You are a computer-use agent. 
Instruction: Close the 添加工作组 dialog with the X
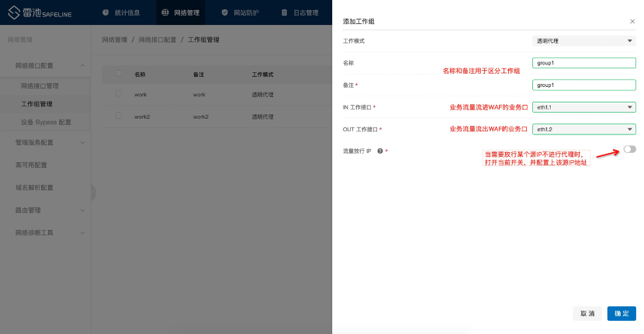coord(632,22)
